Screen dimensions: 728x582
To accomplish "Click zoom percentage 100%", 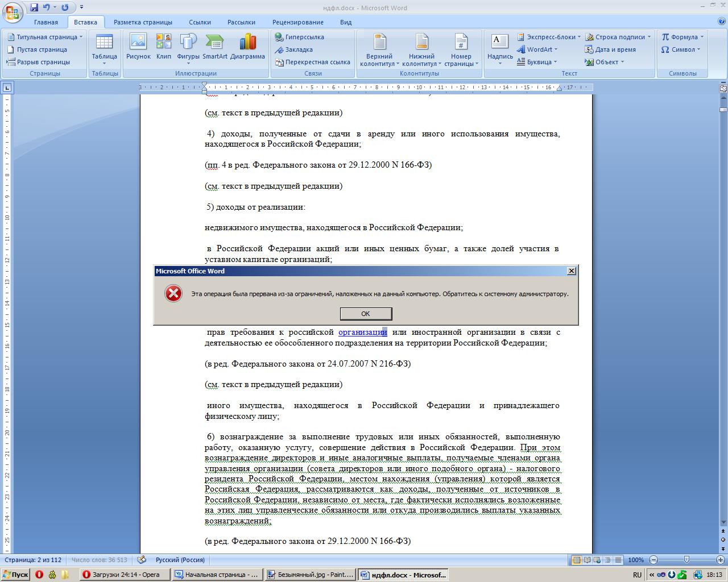I will 636,560.
